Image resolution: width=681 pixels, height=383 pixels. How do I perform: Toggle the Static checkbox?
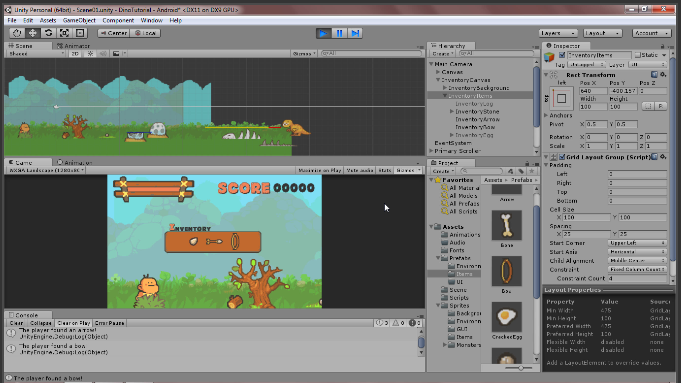tap(638, 55)
